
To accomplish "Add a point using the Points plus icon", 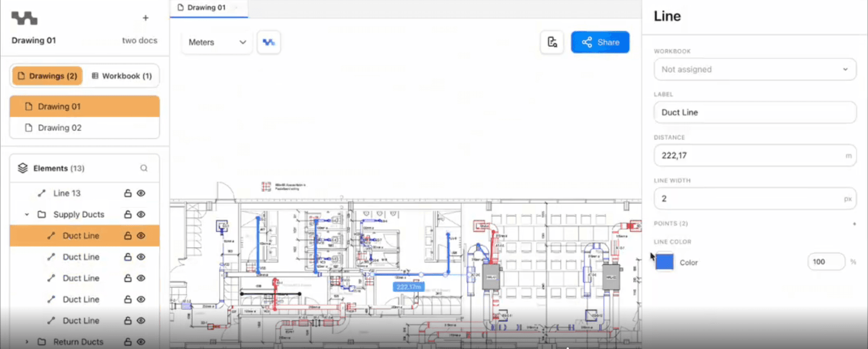I will click(x=854, y=223).
